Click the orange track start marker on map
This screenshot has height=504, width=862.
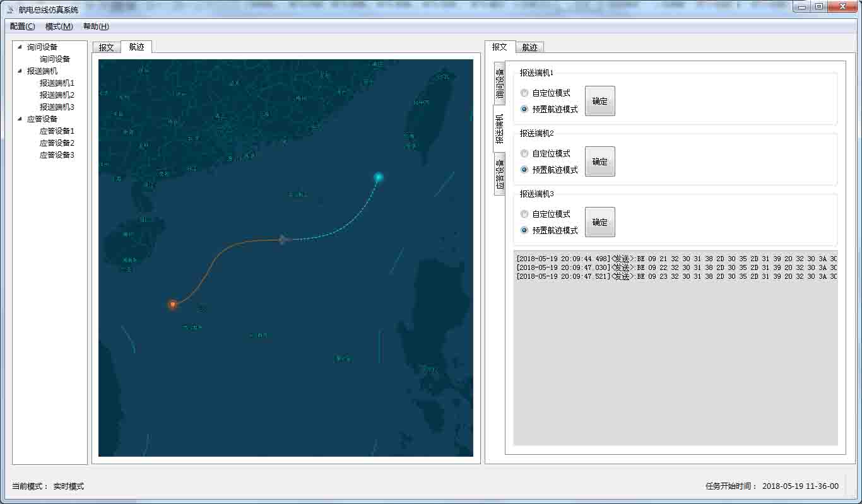pyautogui.click(x=172, y=305)
